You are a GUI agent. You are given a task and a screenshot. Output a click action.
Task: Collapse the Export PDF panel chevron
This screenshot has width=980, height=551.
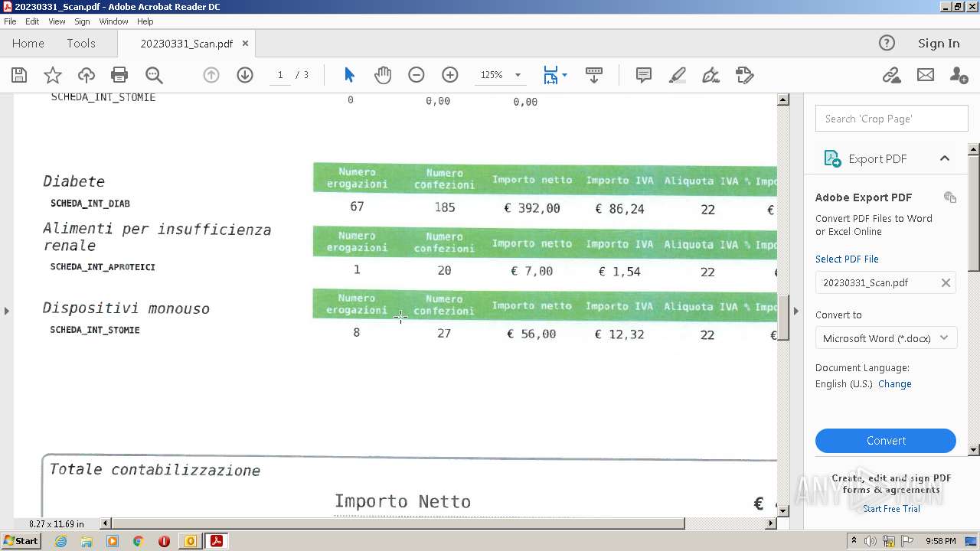pyautogui.click(x=945, y=158)
